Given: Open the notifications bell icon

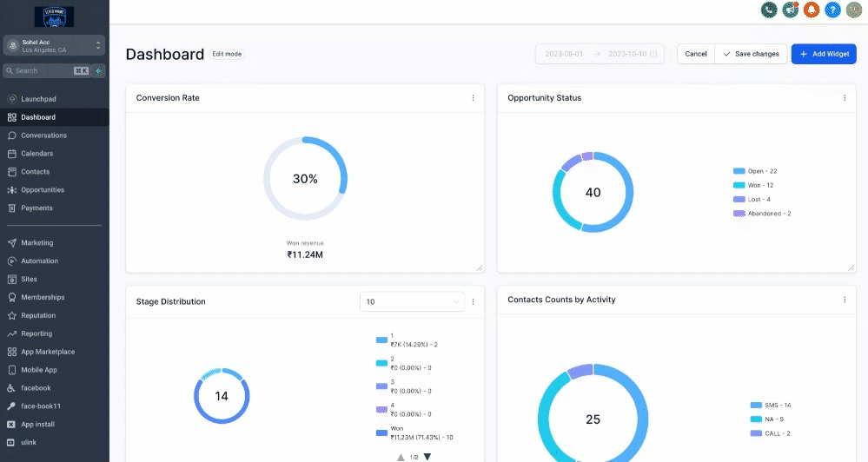Looking at the screenshot, I should pos(812,10).
